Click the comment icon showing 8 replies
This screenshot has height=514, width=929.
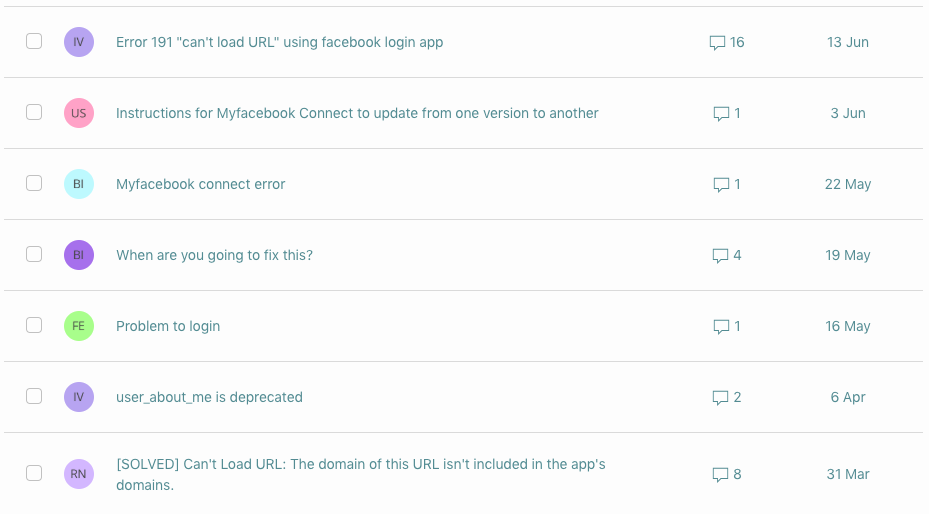(720, 474)
